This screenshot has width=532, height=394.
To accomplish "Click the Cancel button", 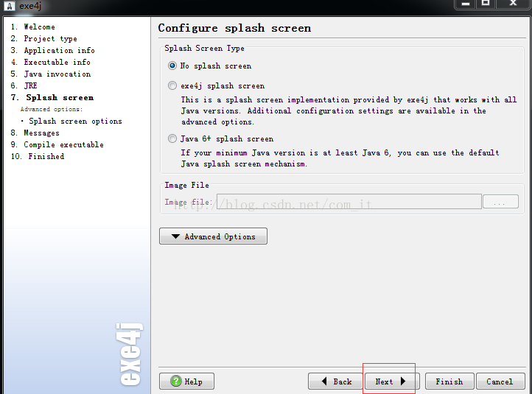I will pos(500,381).
